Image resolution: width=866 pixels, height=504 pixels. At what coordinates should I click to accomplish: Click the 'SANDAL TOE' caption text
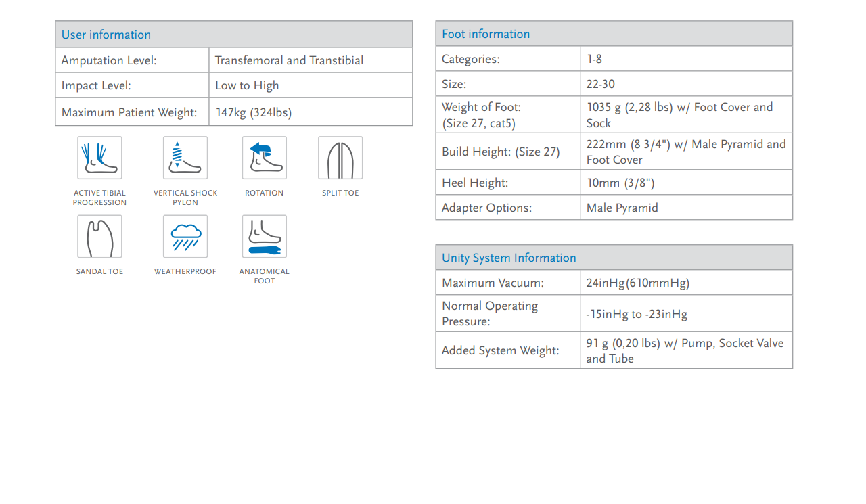click(x=99, y=271)
